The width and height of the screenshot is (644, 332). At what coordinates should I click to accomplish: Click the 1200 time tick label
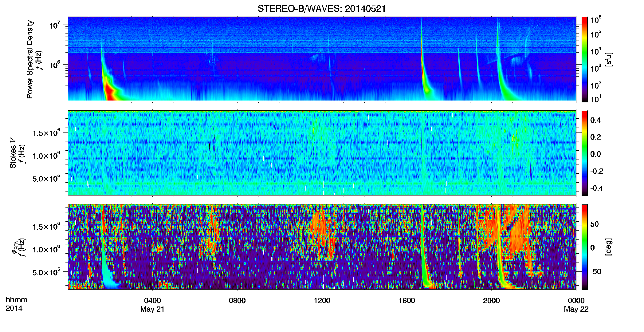click(322, 301)
